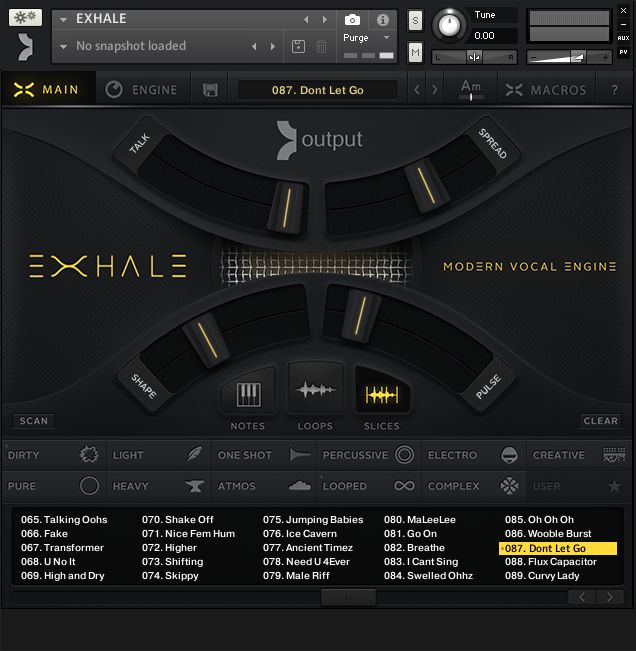Screen dimensions: 636x651
Task: Toggle the Solo S button
Action: point(415,20)
